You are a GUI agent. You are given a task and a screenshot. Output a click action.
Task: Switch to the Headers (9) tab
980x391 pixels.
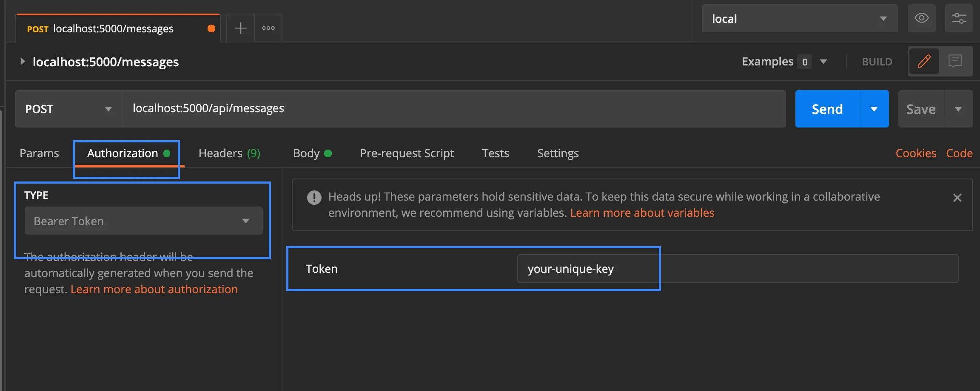tap(229, 153)
